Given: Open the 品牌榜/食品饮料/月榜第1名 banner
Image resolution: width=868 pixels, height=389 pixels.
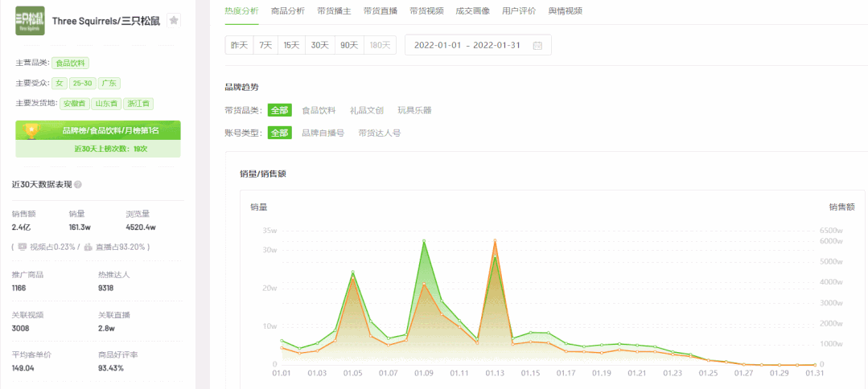Looking at the screenshot, I should 98,130.
